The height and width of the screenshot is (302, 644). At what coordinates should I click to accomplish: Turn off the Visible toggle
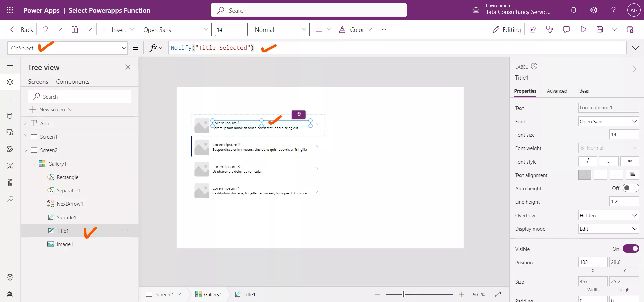coord(631,249)
